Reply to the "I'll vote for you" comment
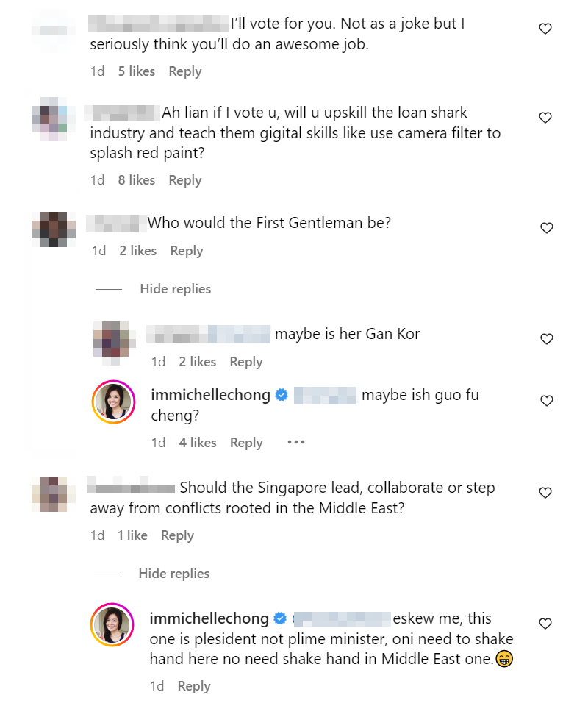Viewport: 588px width, 706px height. point(184,71)
